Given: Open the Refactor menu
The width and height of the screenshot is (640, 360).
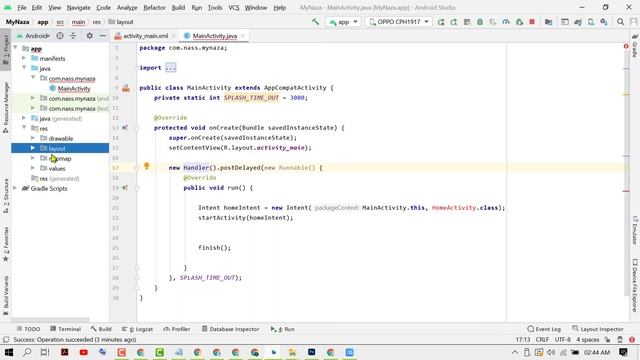Looking at the screenshot, I should [x=154, y=7].
